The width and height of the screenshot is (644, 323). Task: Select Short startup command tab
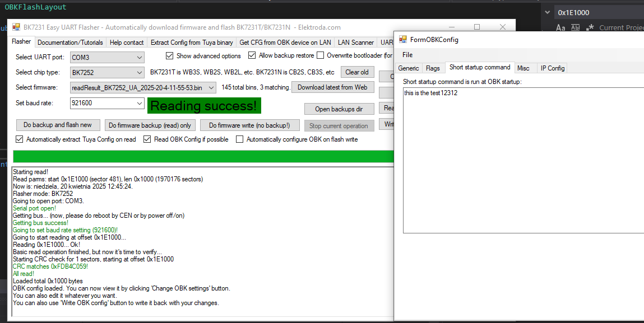click(x=480, y=67)
